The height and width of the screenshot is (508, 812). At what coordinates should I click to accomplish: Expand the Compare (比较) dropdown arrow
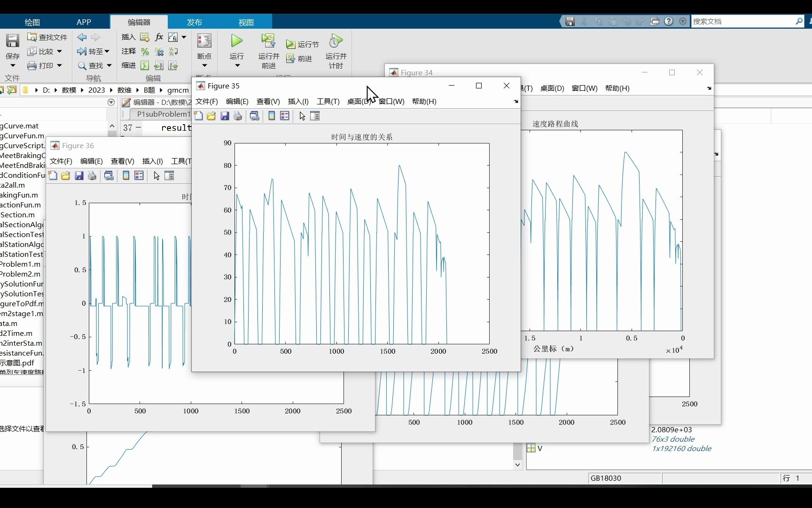[x=59, y=51]
